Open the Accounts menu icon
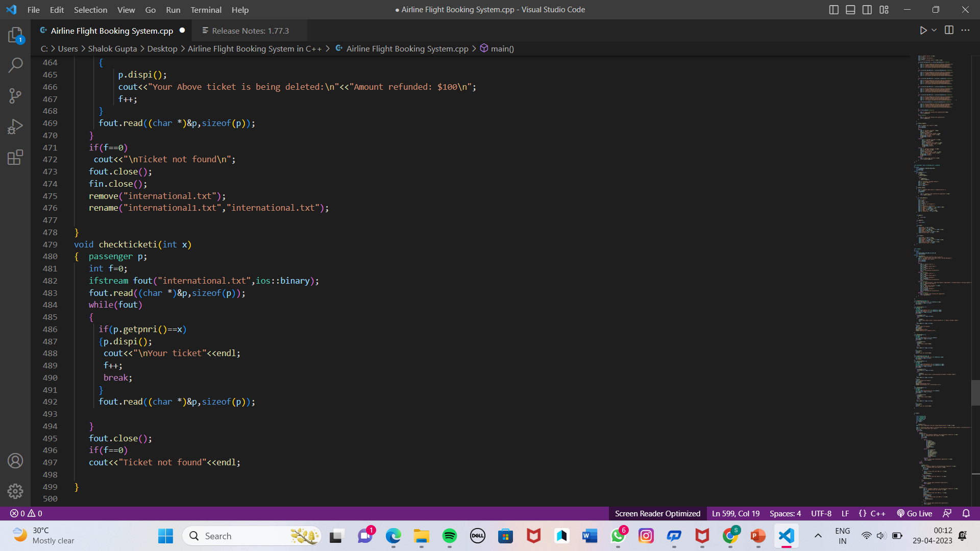The width and height of the screenshot is (980, 551). point(15,461)
